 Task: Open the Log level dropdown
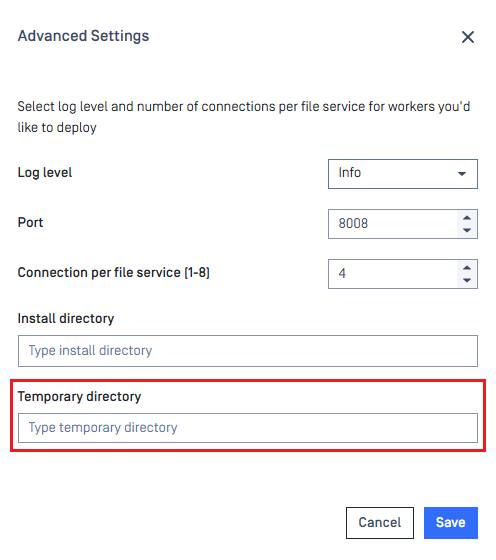(x=402, y=174)
